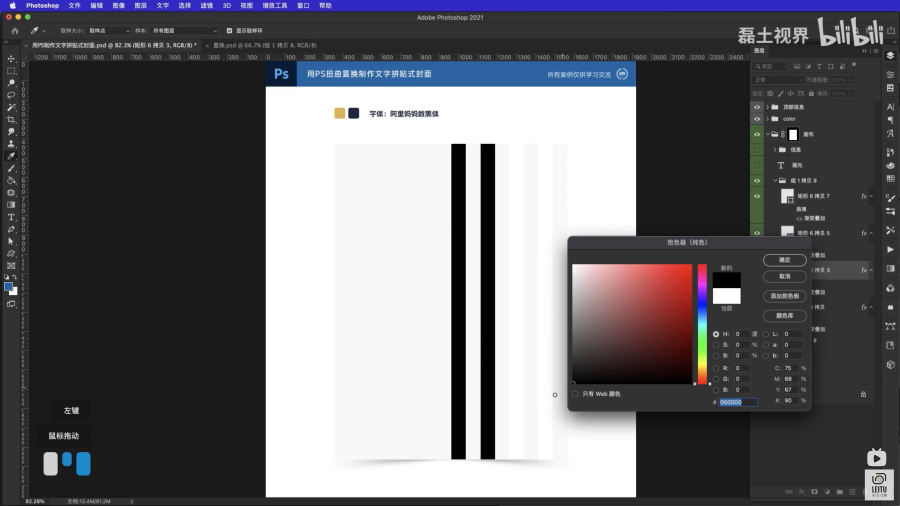Screen dimensions: 900x506
Task: Select the Lasso tool
Action: pyautogui.click(x=11, y=95)
